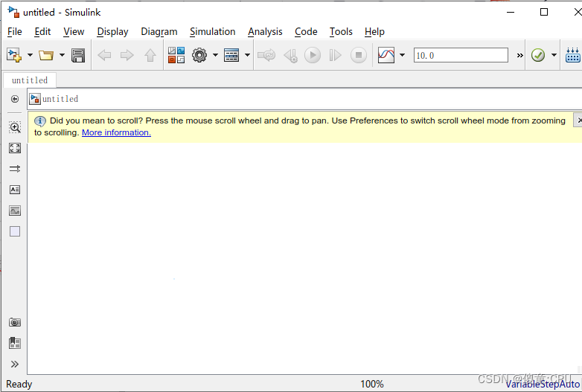Open the Display menu
Image resolution: width=582 pixels, height=392 pixels.
pyautogui.click(x=112, y=31)
